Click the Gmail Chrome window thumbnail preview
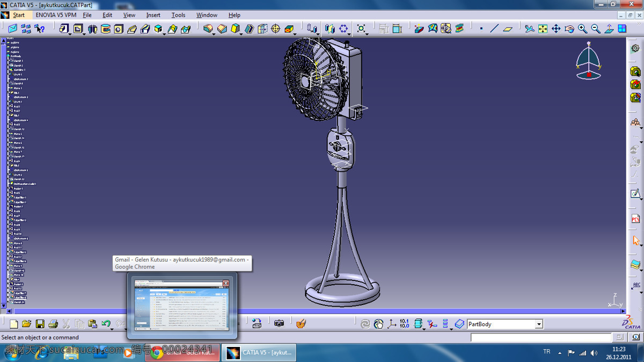The width and height of the screenshot is (644, 362). (182, 306)
